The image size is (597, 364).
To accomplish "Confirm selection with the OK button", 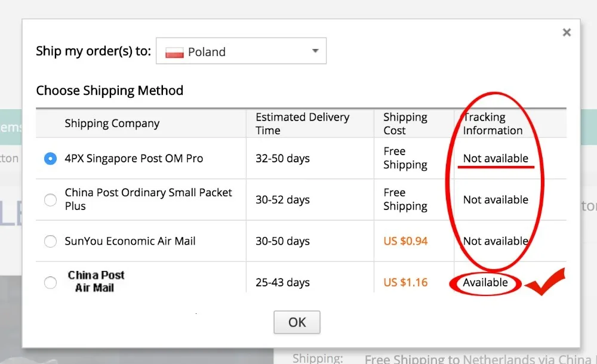I will [x=297, y=322].
